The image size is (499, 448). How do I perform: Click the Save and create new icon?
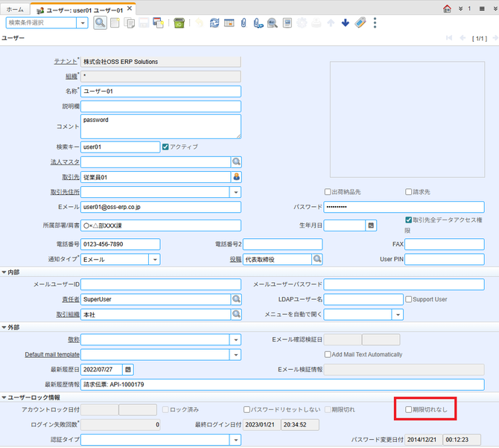pos(158,23)
